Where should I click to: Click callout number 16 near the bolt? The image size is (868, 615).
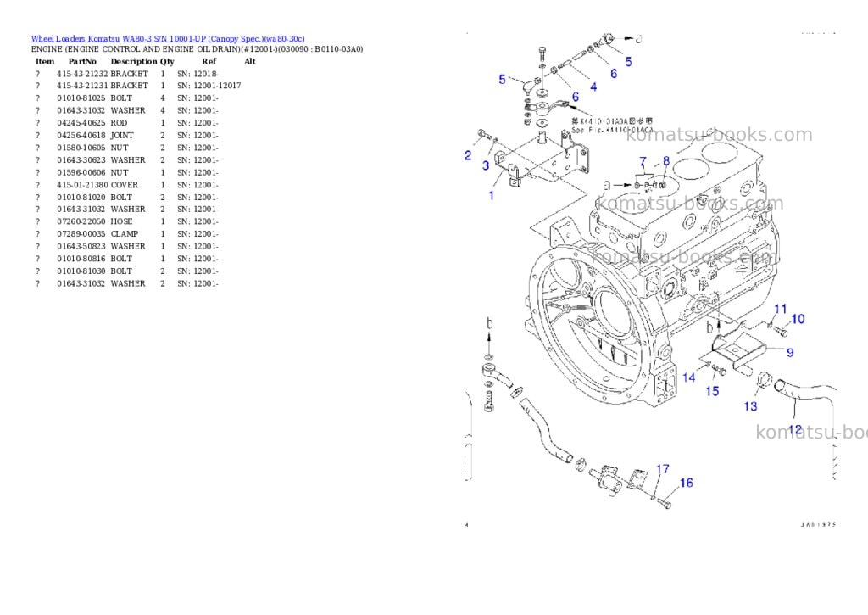(687, 484)
